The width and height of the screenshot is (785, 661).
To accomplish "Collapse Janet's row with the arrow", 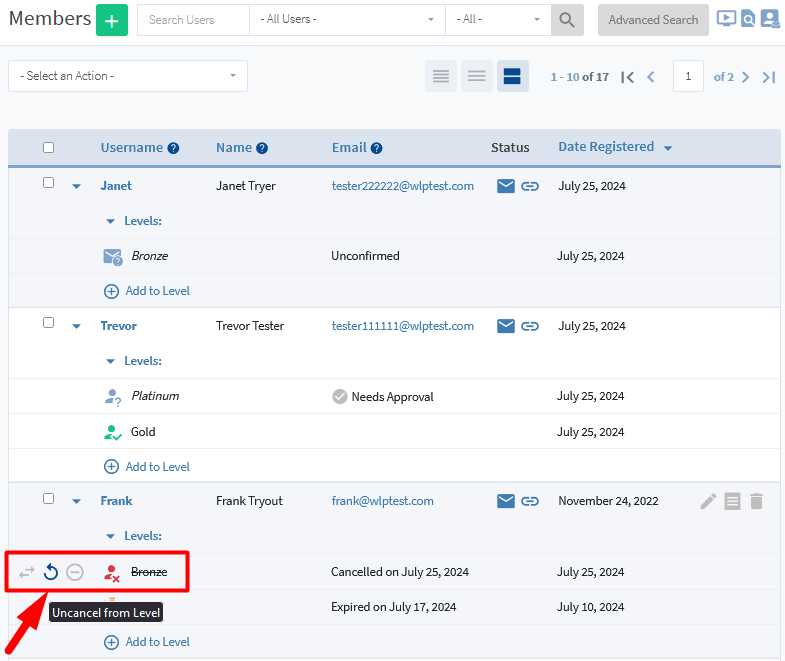I will pyautogui.click(x=77, y=186).
